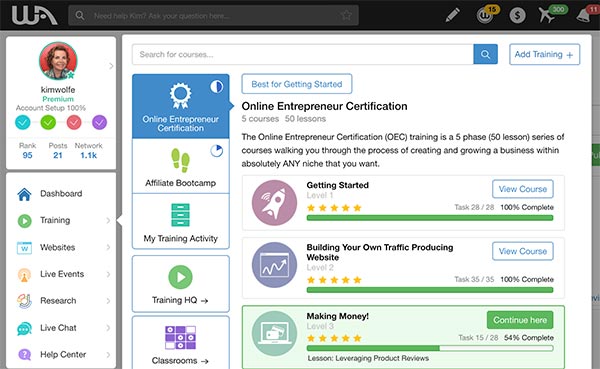
Task: Click the Dashboard house icon
Action: pos(24,194)
